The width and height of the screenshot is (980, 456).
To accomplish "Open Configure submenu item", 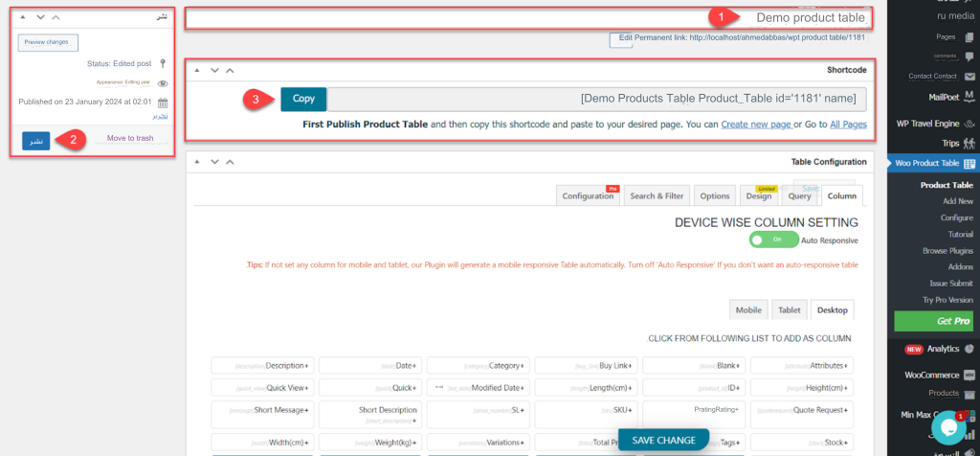I will [x=956, y=217].
